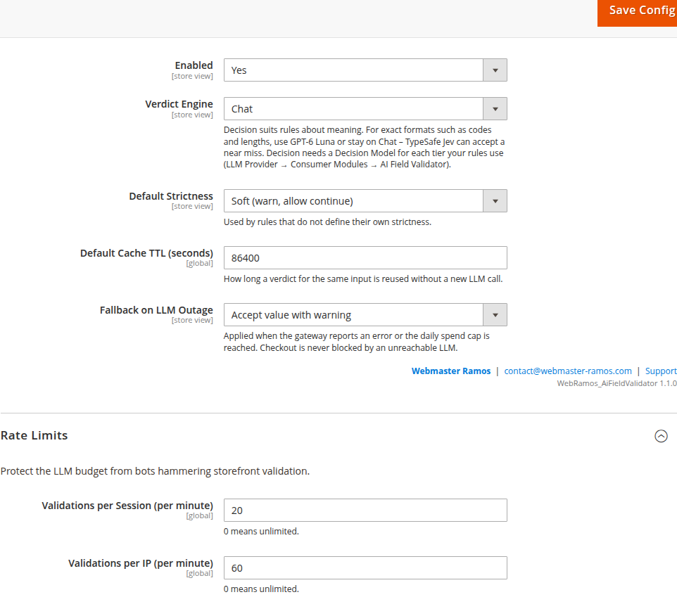This screenshot has height=616, width=677.
Task: Open the Default Strictness dropdown
Action: (365, 201)
